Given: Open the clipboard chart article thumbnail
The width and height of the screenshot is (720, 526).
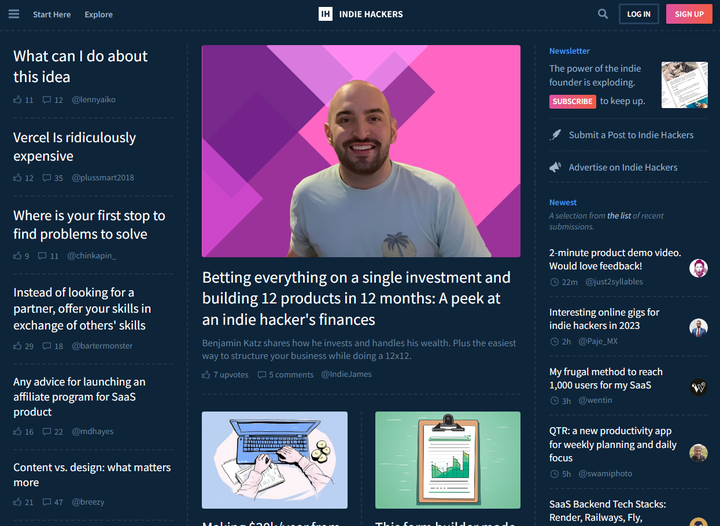Looking at the screenshot, I should (x=448, y=460).
